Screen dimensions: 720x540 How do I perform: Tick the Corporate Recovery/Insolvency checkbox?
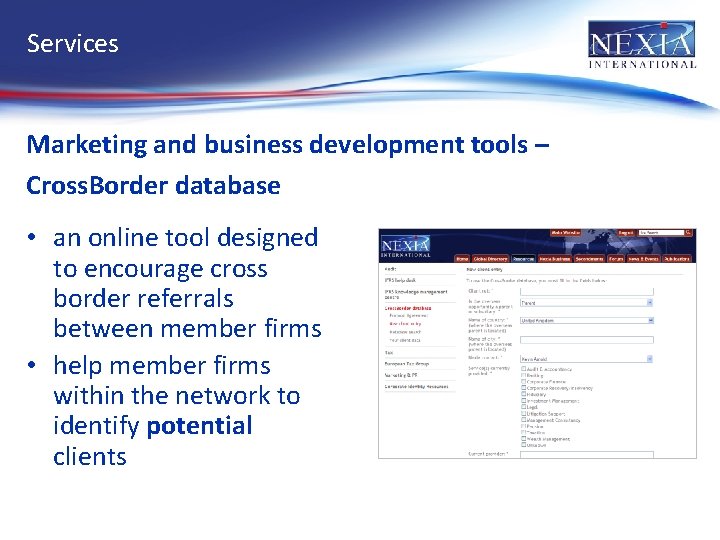pos(523,388)
